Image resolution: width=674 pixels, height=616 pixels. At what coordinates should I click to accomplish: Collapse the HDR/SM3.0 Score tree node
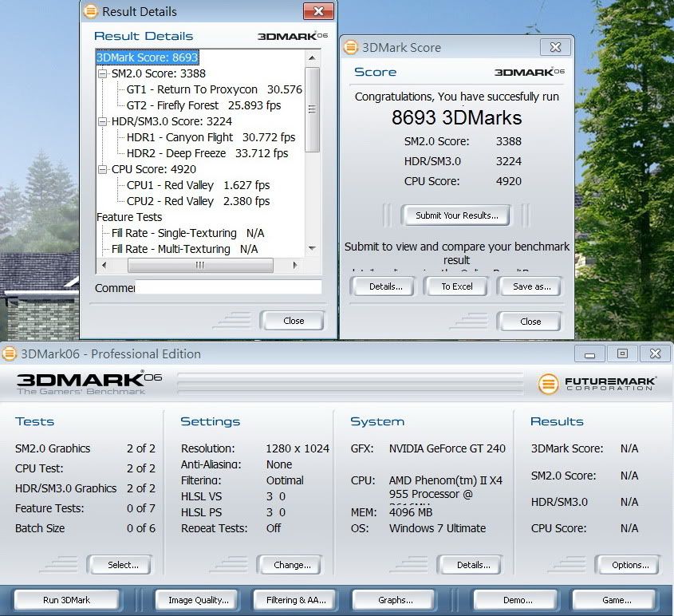[102, 121]
